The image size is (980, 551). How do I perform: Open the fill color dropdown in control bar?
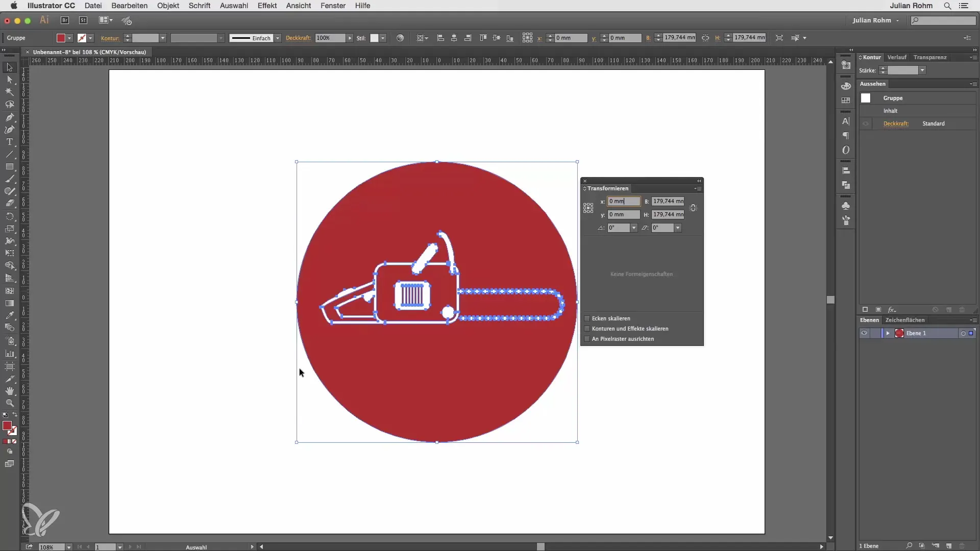click(x=69, y=38)
